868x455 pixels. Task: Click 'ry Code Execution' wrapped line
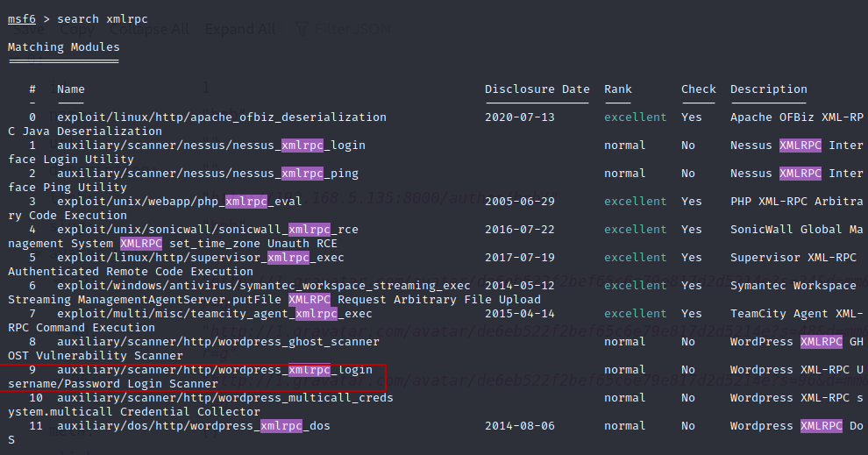(68, 216)
